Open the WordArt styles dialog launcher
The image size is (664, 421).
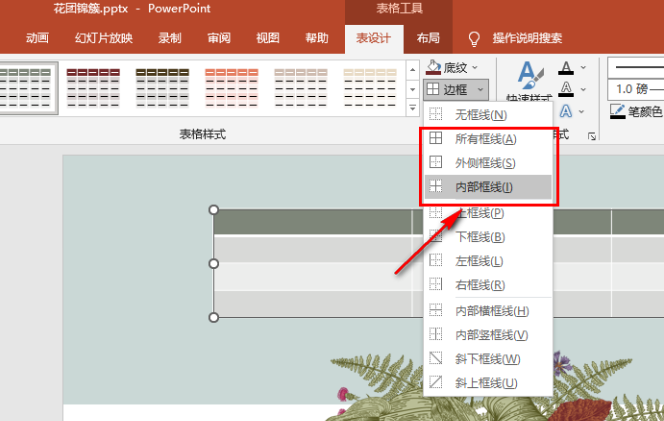pyautogui.click(x=592, y=136)
